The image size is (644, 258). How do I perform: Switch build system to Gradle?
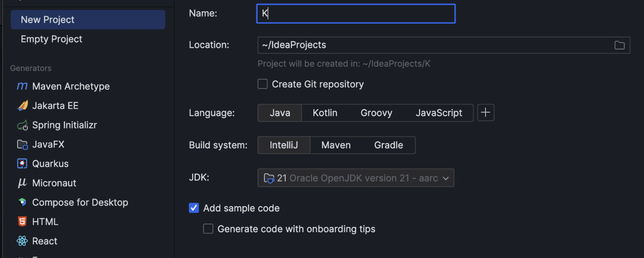388,145
